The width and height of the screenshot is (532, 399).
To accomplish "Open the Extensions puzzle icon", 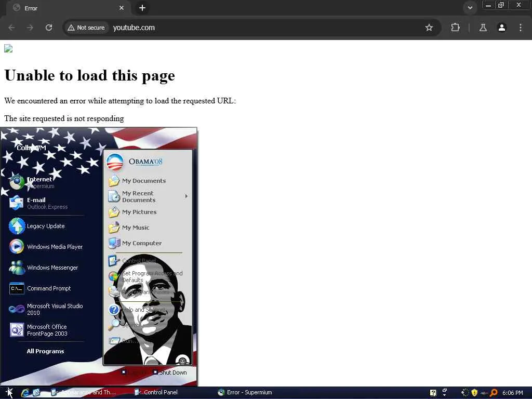I will (455, 28).
